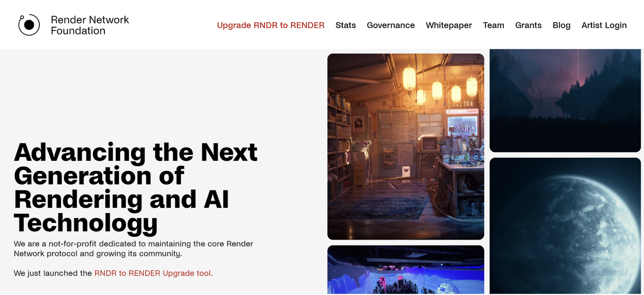Click the Render Network circular logo icon
The width and height of the screenshot is (644, 295).
coord(29,25)
